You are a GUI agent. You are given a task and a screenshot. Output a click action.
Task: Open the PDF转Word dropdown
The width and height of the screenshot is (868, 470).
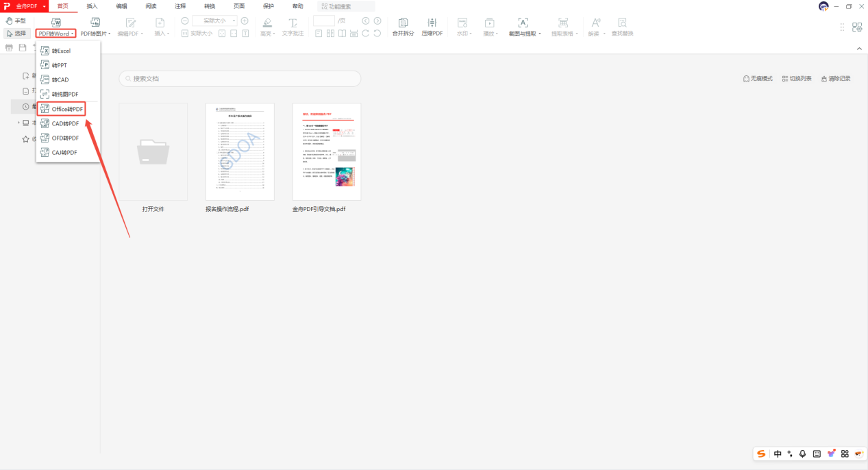pos(56,33)
